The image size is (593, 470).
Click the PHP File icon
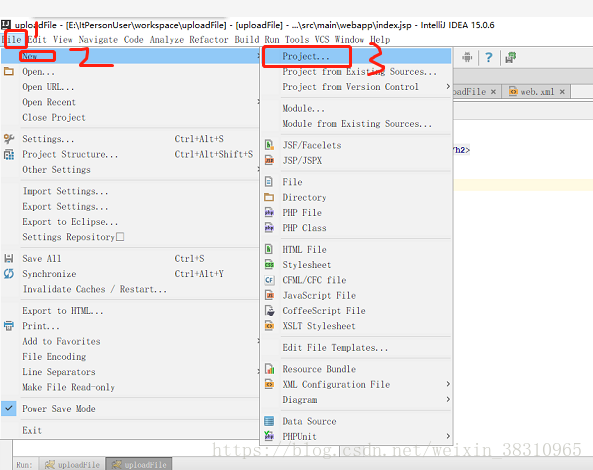pos(269,213)
